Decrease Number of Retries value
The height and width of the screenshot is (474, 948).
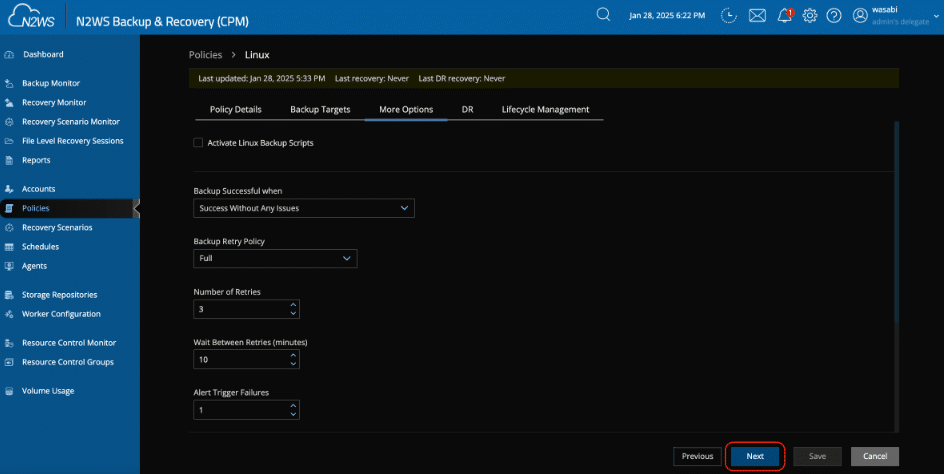click(293, 313)
